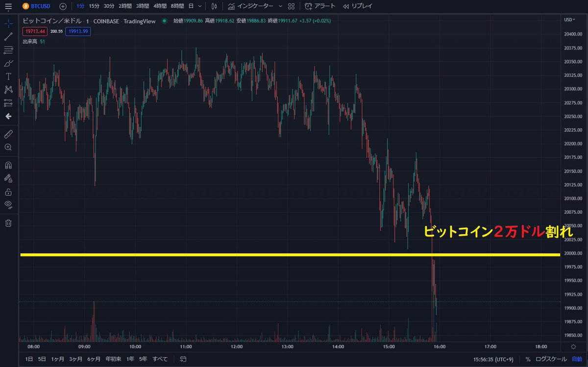Open chart settings gear on the time axis
This screenshot has height=367, width=588.
(x=573, y=346)
